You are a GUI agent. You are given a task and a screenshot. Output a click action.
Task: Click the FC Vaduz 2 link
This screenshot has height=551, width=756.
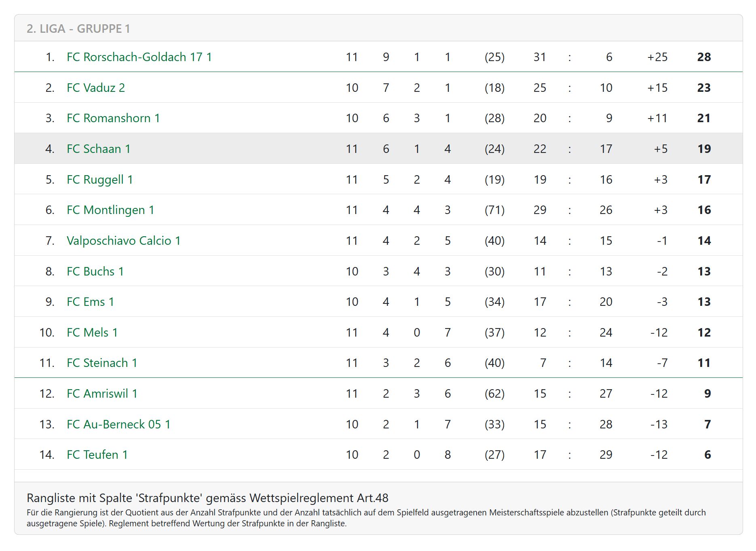pos(96,88)
